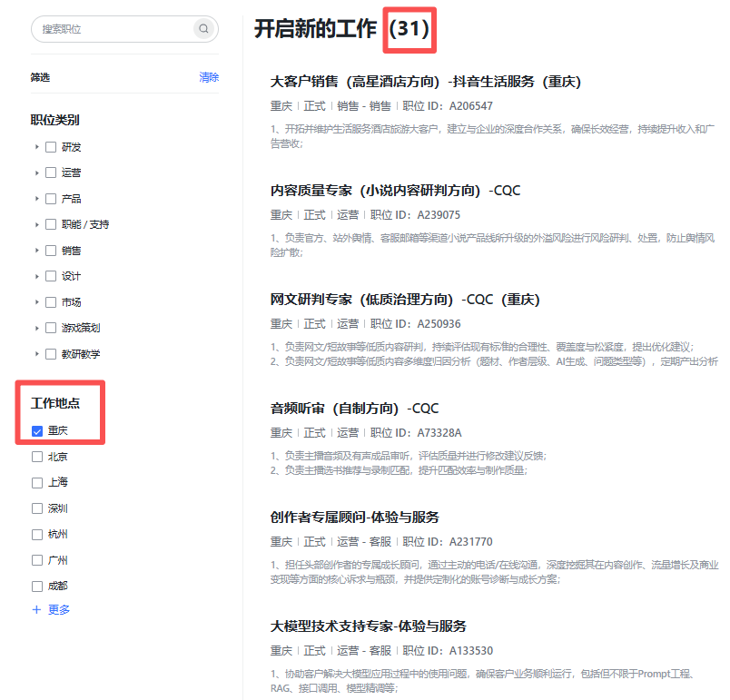The image size is (730, 700).
Task: Check the 广州 location checkbox
Action: coord(37,560)
